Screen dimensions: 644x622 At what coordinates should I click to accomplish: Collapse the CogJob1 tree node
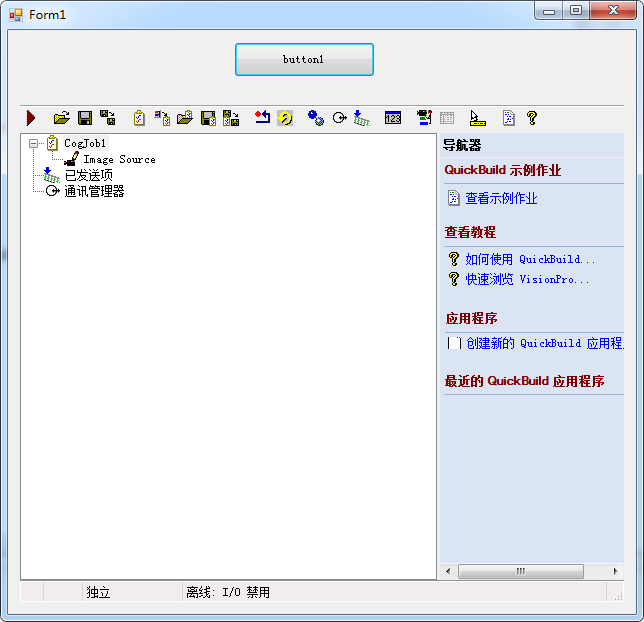coord(33,143)
